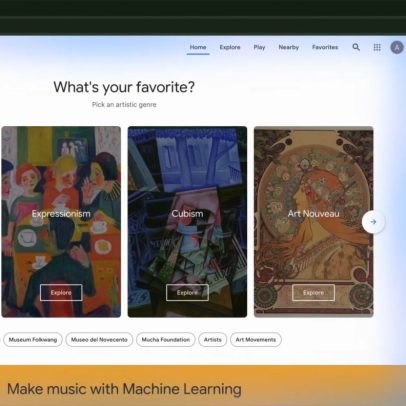Open the Art Nouveau painting card
Screen dimensions: 406x406
[x=314, y=222]
